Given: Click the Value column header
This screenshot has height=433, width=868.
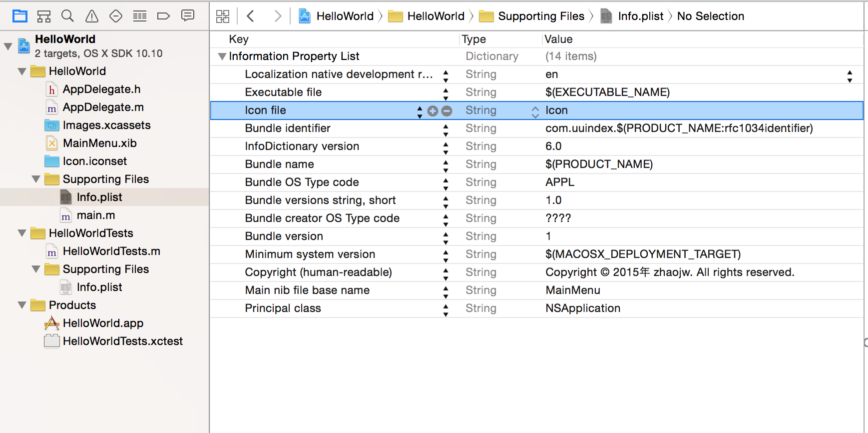Looking at the screenshot, I should [x=558, y=39].
